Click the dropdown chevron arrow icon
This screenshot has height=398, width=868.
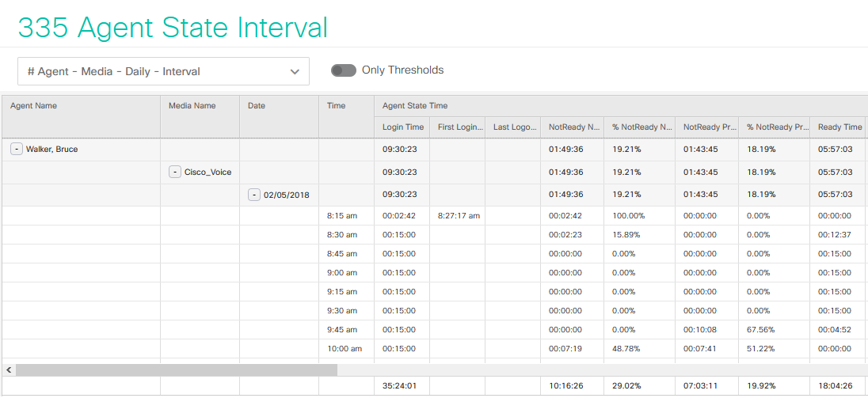point(295,71)
